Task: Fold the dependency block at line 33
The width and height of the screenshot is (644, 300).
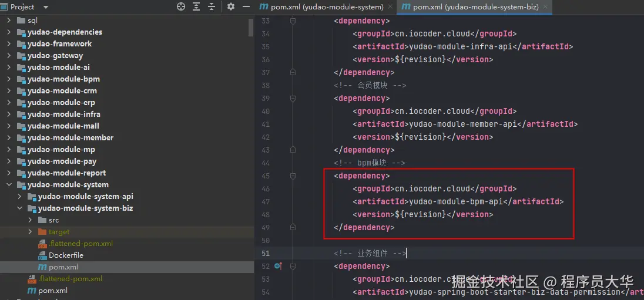Action: click(293, 21)
